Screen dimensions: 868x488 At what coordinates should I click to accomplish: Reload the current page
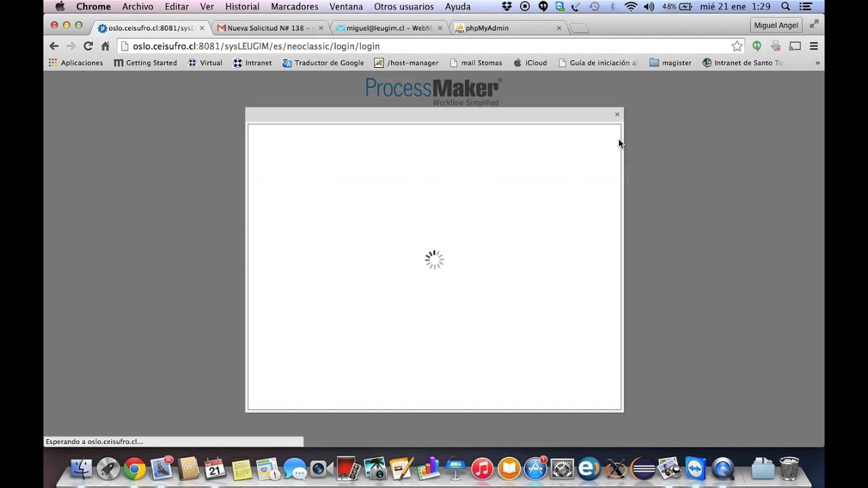point(87,46)
